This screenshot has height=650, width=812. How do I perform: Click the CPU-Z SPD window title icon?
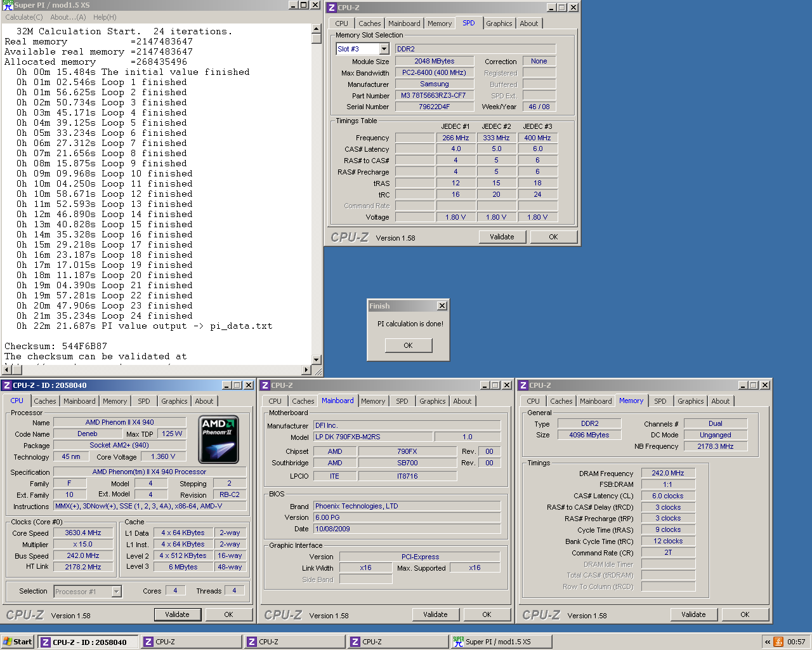(331, 8)
